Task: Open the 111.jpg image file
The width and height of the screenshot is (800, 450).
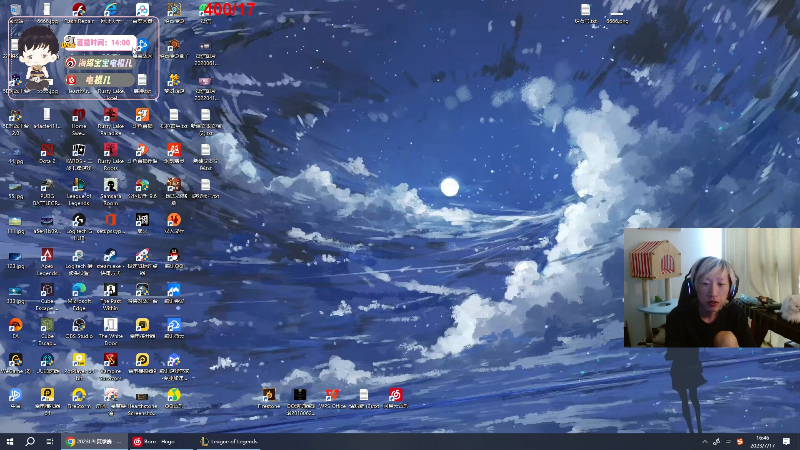Action: [x=15, y=223]
